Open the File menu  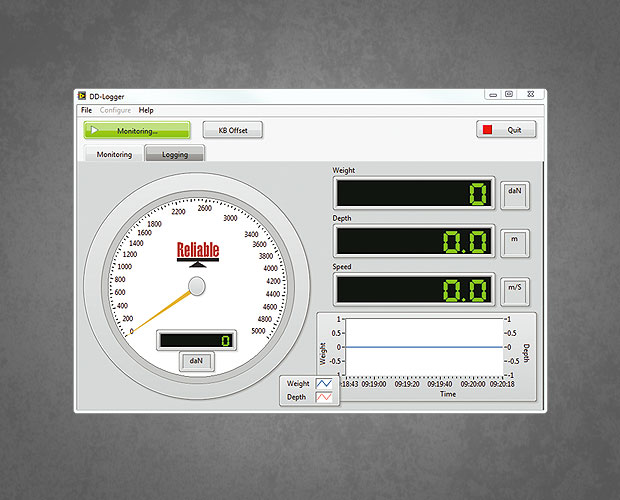pyautogui.click(x=86, y=110)
